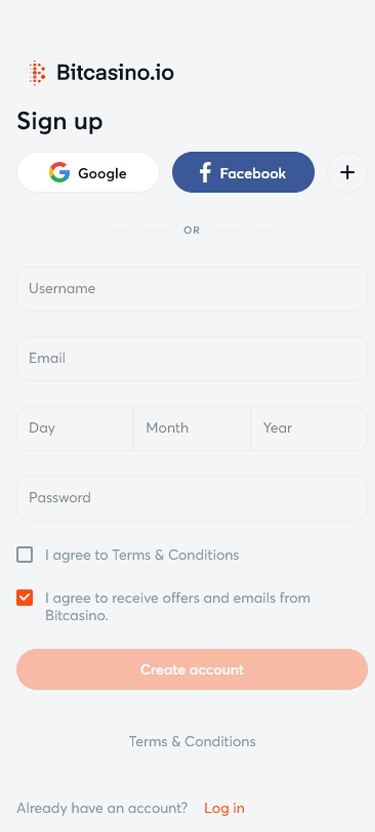
Task: Click the Bitcasino.io wordmark text
Action: point(115,73)
